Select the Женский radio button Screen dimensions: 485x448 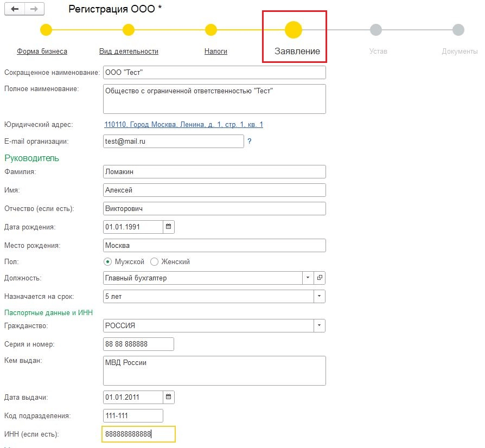tap(154, 261)
